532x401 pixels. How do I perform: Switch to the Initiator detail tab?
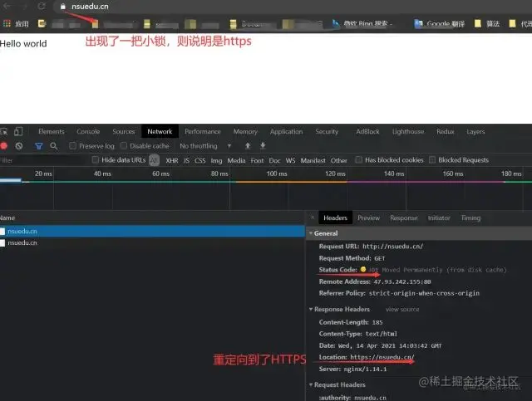[x=439, y=218]
